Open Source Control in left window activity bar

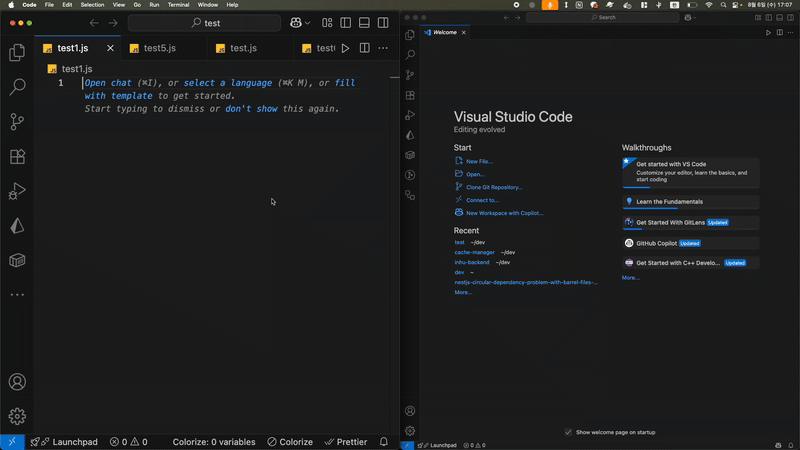coord(17,122)
